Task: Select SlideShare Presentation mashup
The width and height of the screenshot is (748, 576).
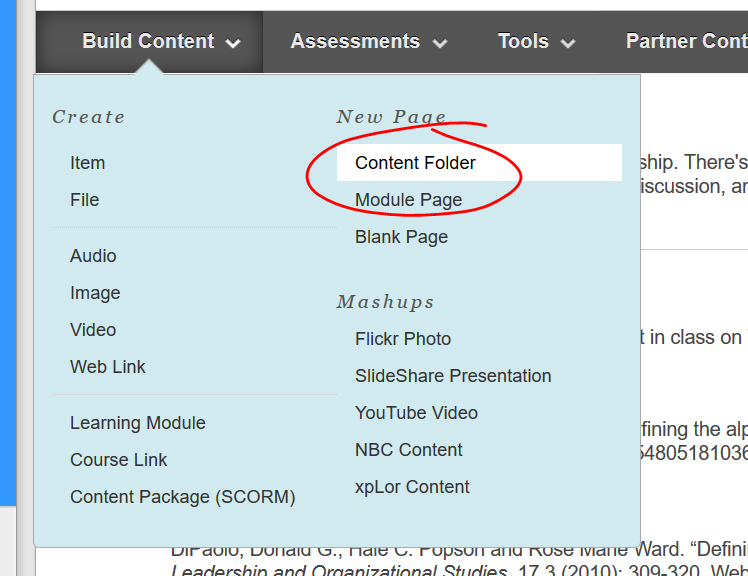Action: (x=453, y=376)
